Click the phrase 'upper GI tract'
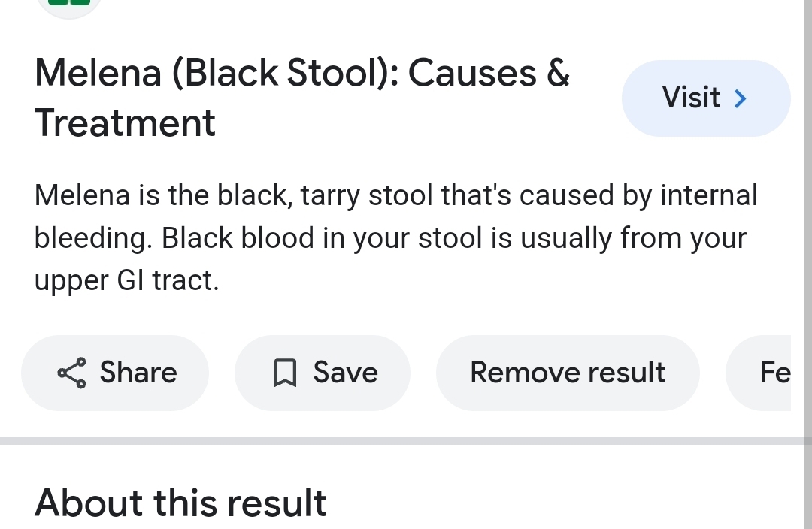This screenshot has height=529, width=812. tap(126, 280)
